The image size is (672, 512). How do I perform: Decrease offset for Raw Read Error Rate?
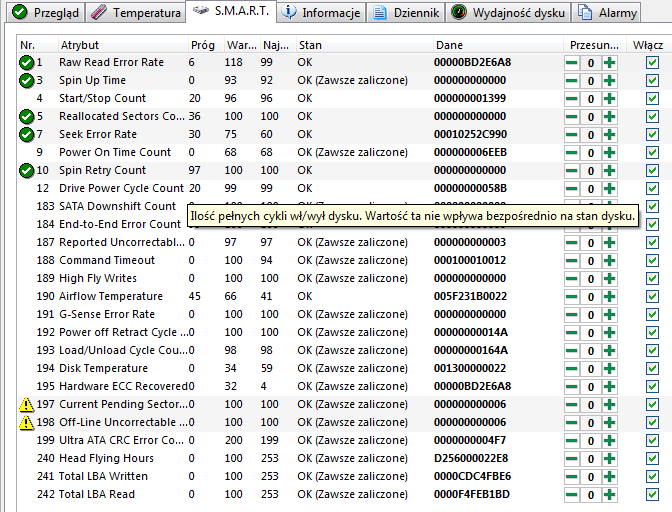click(x=571, y=63)
